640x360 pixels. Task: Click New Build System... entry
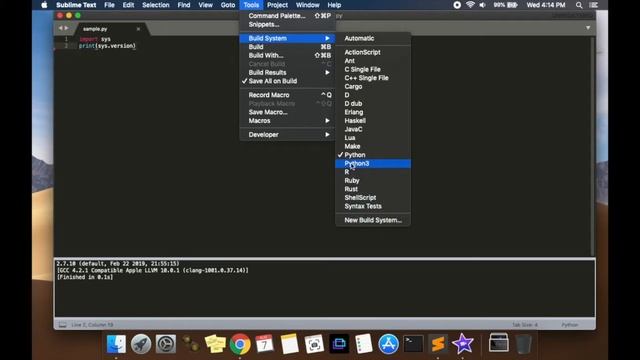click(373, 220)
